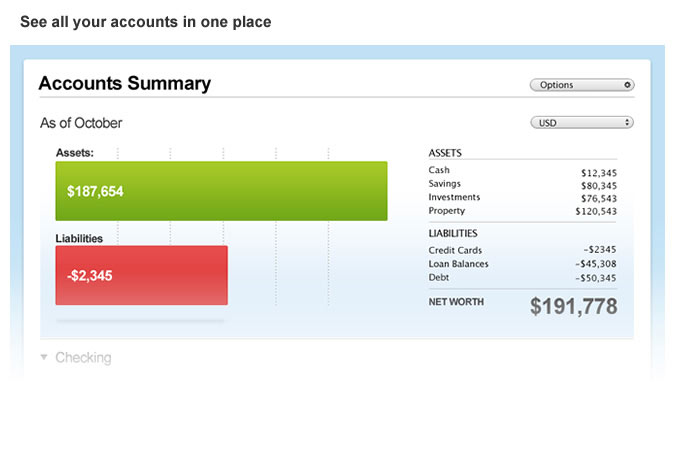Open the USD currency dropdown

coord(581,123)
